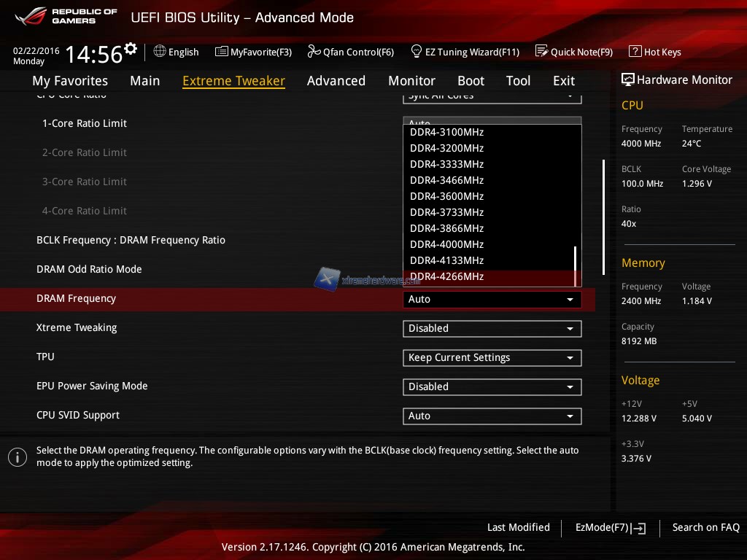This screenshot has height=560, width=747.
Task: Click the settings gear icon beside clock
Action: [x=131, y=49]
